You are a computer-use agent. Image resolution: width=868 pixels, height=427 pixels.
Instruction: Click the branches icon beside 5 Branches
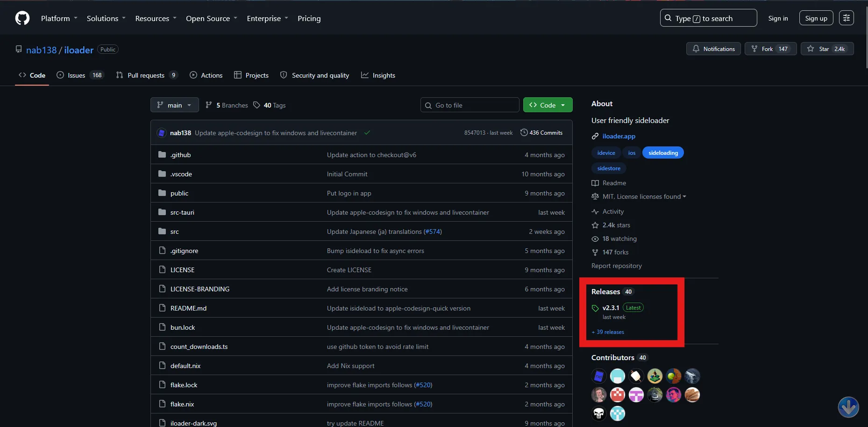(x=209, y=105)
